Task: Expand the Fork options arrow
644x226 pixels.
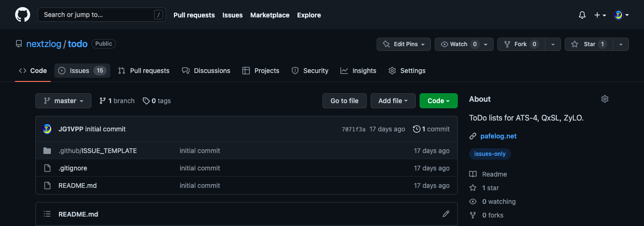Action: pyautogui.click(x=553, y=44)
